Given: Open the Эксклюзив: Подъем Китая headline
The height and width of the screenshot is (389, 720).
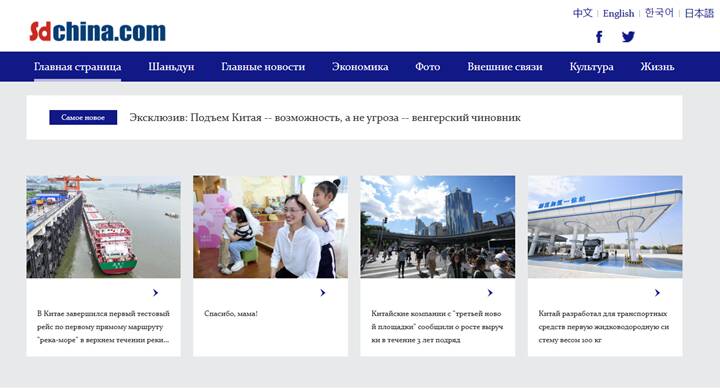Looking at the screenshot, I should pos(325,118).
